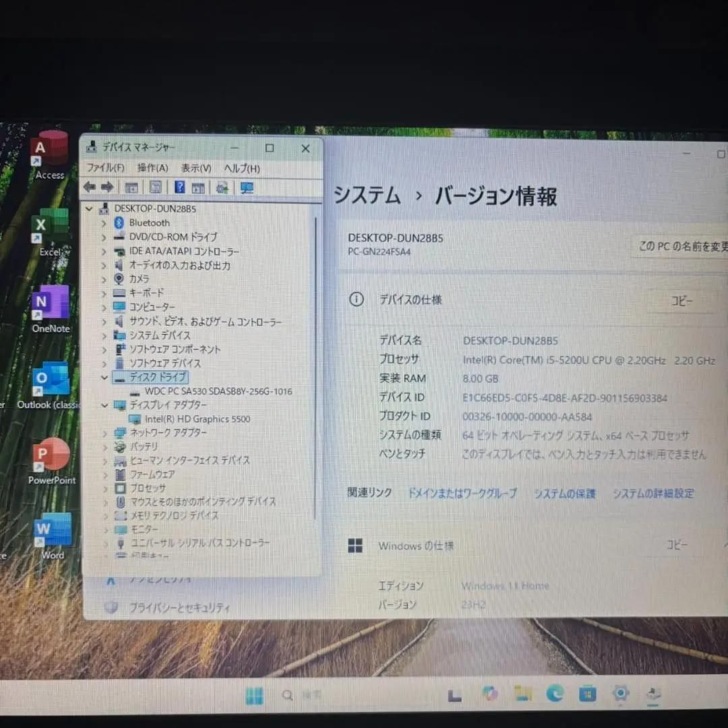This screenshot has width=728, height=728.
Task: Select Intel(R) HD Graphics 5500 adapter
Action: [198, 419]
